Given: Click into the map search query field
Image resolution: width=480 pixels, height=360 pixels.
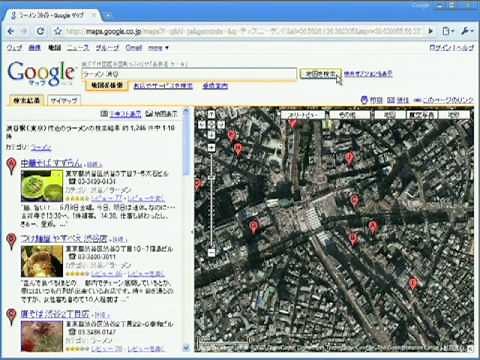Looking at the screenshot, I should 189,74.
